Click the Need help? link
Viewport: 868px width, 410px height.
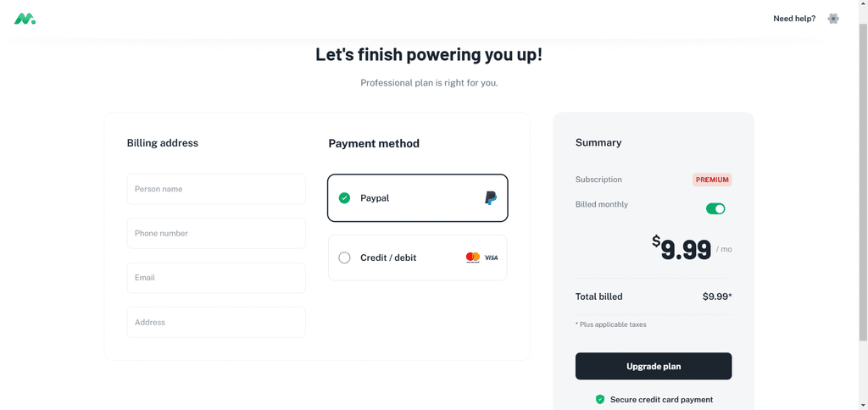click(x=793, y=19)
